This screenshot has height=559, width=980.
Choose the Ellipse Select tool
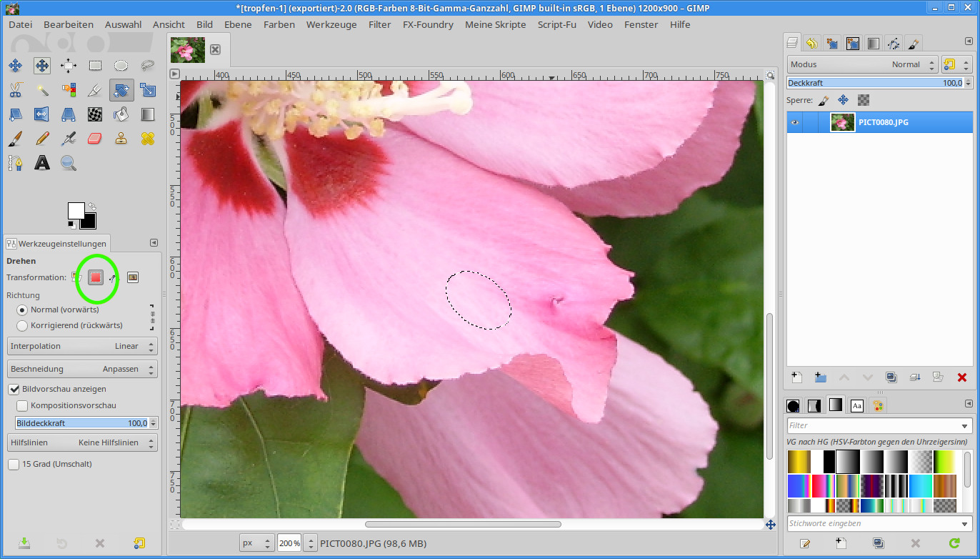pyautogui.click(x=121, y=66)
